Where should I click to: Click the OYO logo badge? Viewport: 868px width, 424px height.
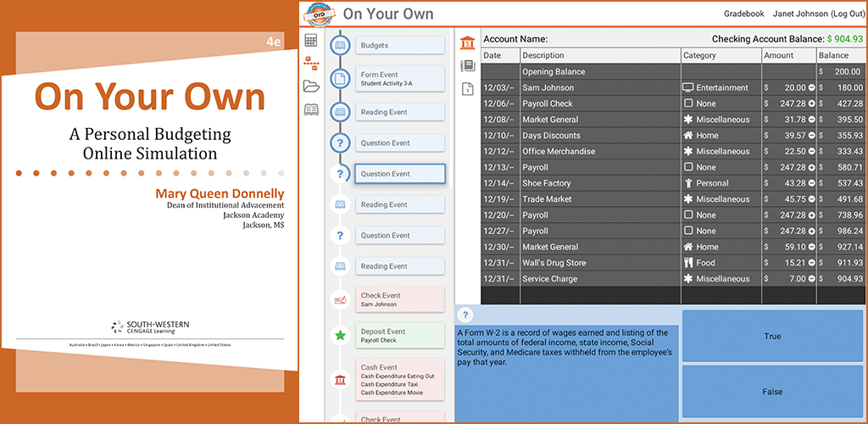319,14
